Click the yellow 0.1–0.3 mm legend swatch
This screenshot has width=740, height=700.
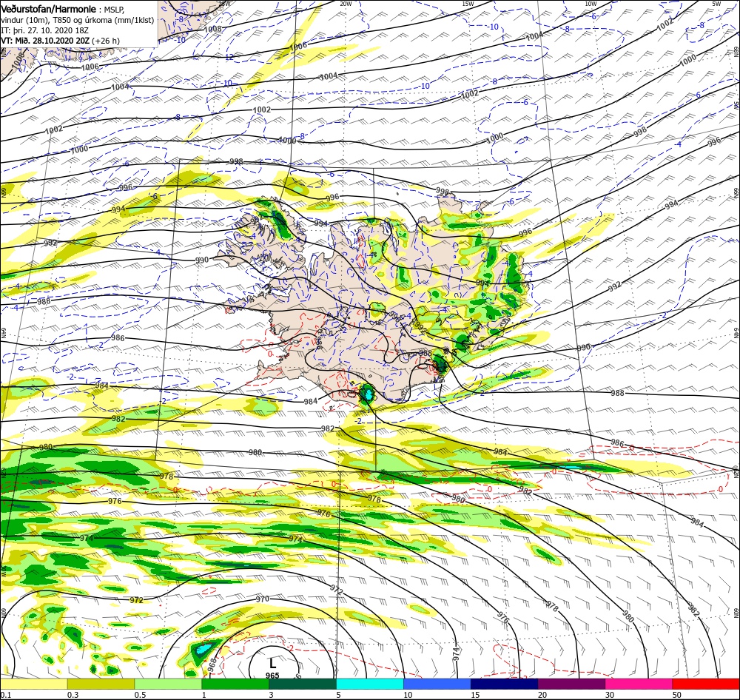pos(33,684)
